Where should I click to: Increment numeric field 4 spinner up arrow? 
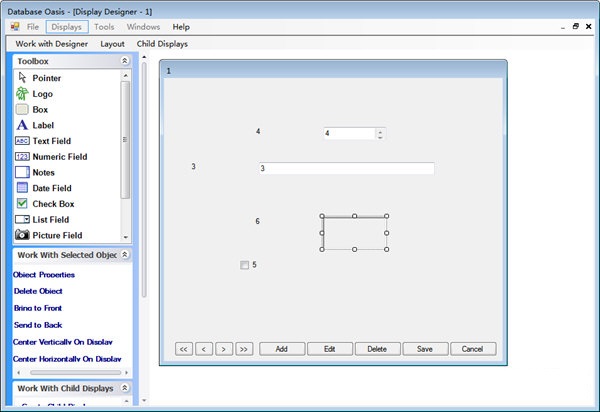coord(380,131)
